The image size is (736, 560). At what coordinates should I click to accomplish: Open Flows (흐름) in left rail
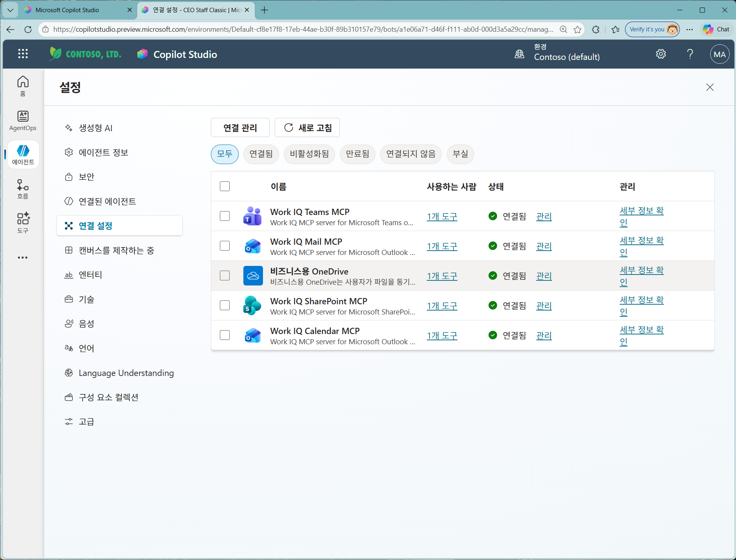pyautogui.click(x=23, y=189)
